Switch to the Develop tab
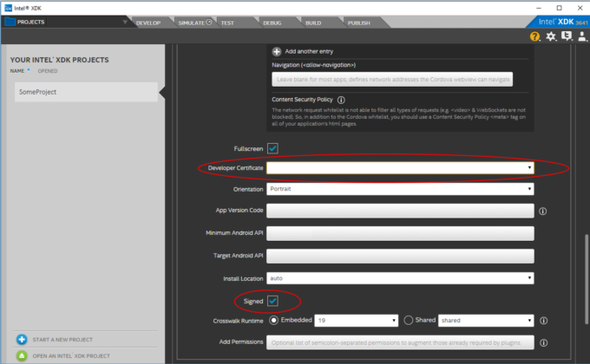The height and width of the screenshot is (364, 590). 148,23
